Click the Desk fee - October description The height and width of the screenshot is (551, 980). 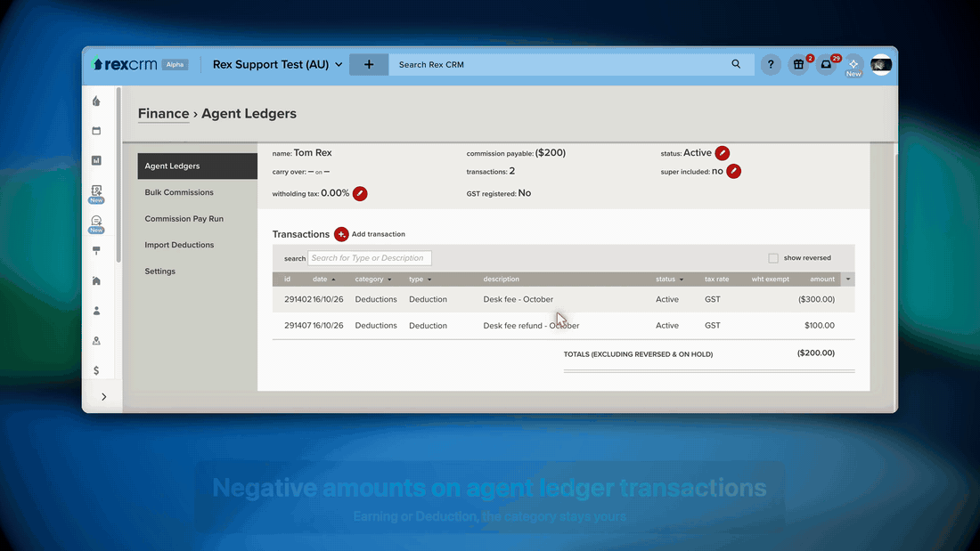tap(519, 299)
